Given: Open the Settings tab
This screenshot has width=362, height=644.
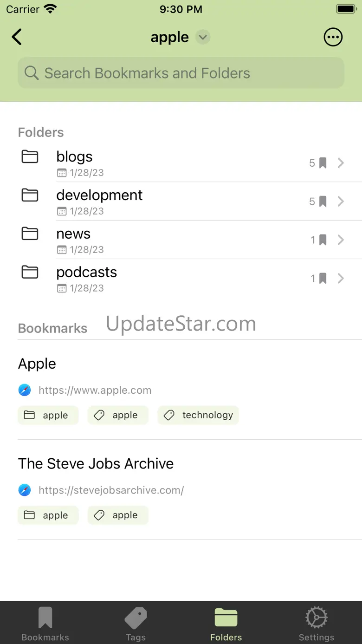Looking at the screenshot, I should (317, 624).
